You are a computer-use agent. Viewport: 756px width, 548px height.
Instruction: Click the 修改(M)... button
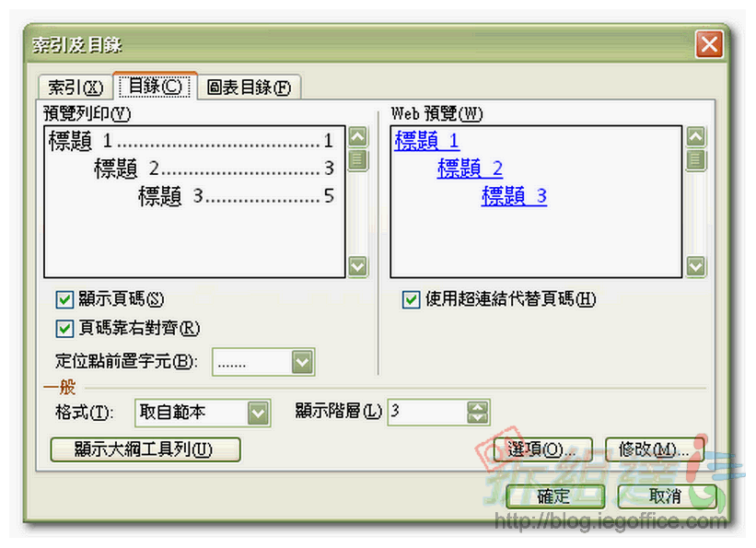[x=655, y=449]
